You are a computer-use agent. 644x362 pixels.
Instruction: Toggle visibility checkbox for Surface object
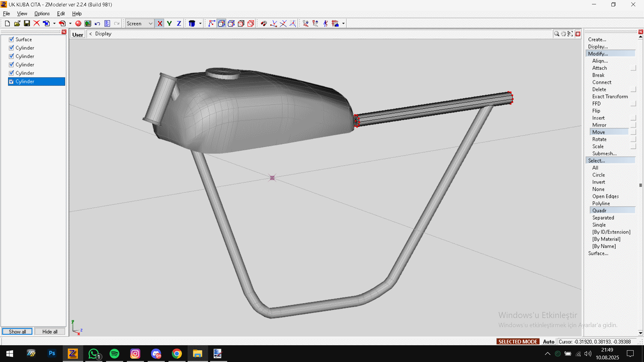click(11, 40)
